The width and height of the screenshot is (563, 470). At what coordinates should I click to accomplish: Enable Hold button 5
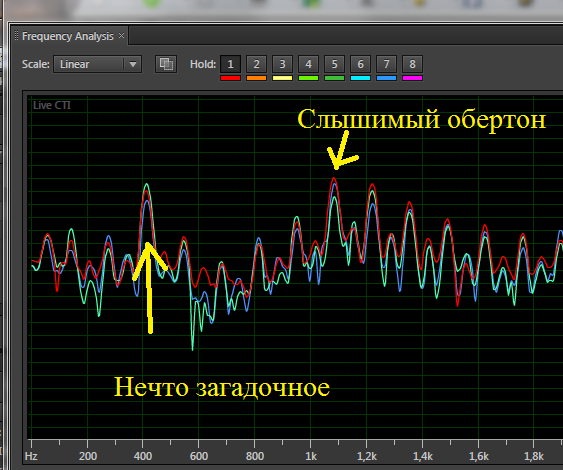[x=334, y=64]
